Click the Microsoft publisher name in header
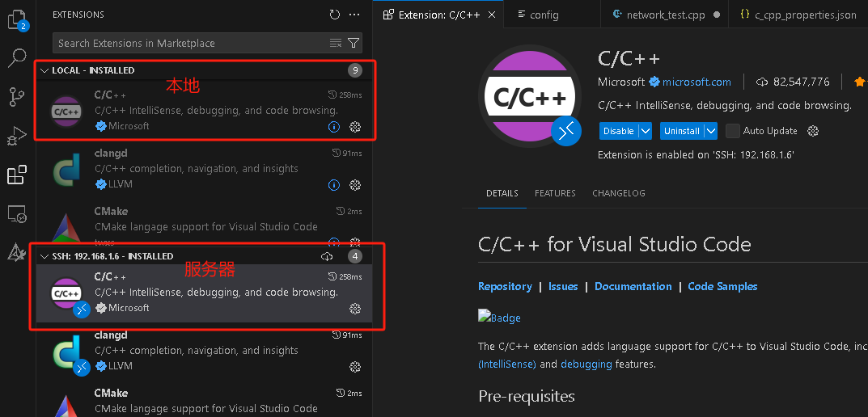Image resolution: width=868 pixels, height=417 pixels. tap(621, 82)
